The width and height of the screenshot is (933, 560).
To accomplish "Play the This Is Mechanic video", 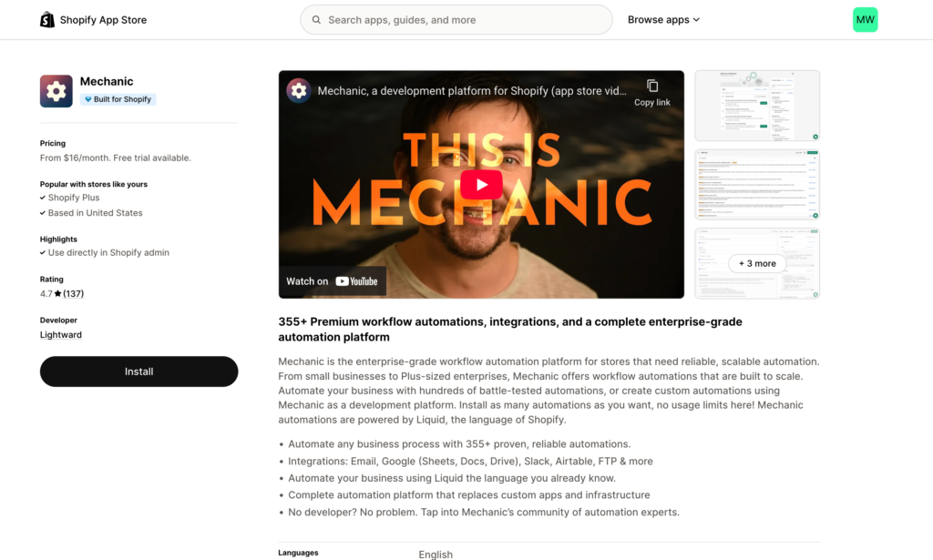I will 480,183.
